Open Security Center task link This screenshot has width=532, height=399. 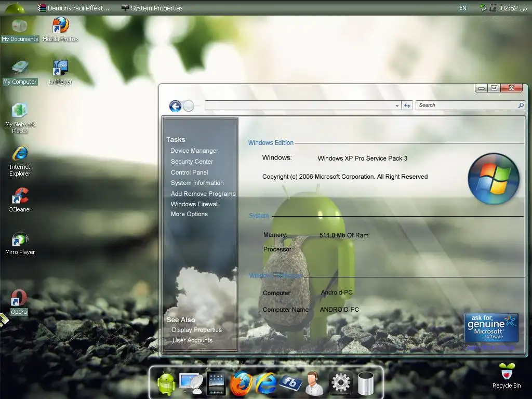192,162
